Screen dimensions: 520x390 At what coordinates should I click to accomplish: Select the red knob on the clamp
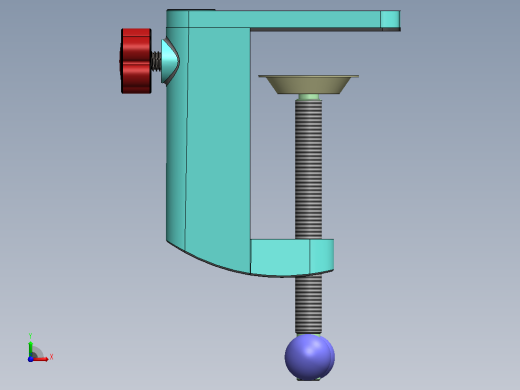136,61
